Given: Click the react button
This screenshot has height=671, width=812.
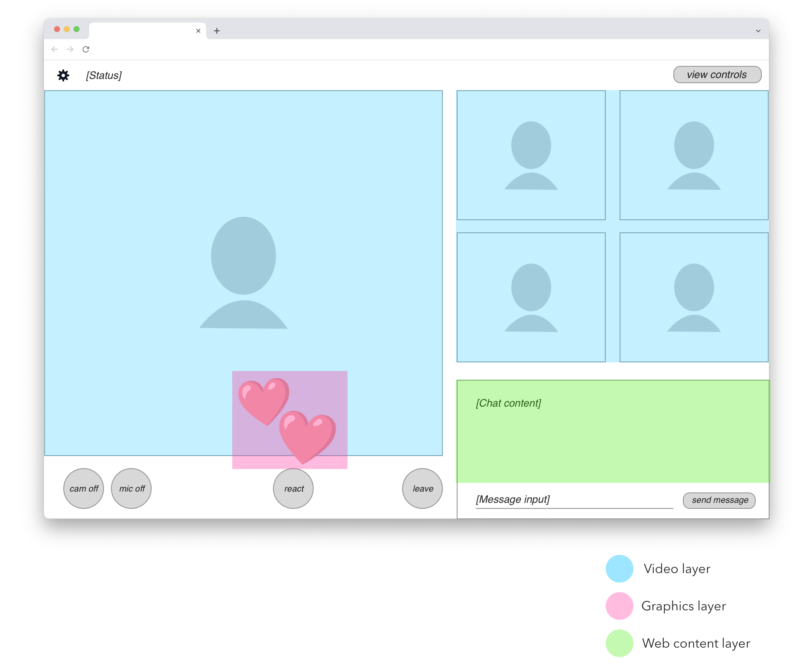Looking at the screenshot, I should click(293, 489).
